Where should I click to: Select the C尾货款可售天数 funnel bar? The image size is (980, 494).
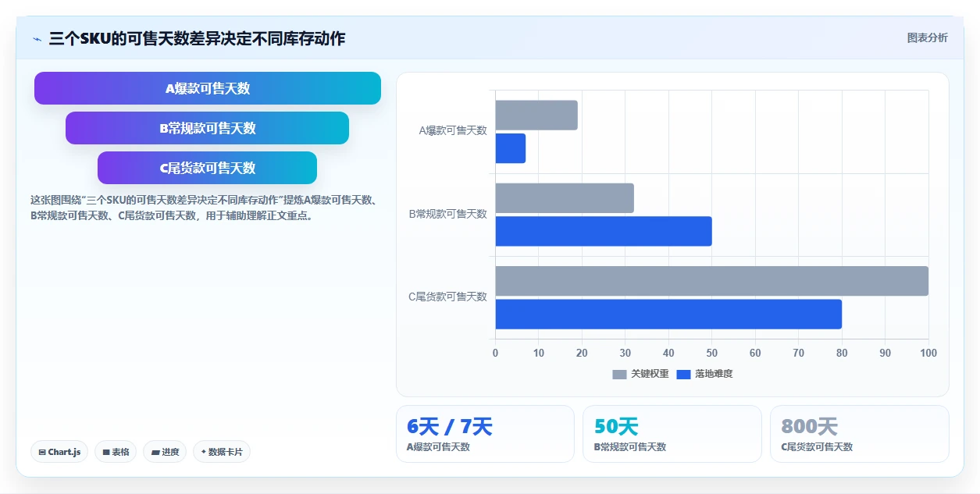point(208,168)
